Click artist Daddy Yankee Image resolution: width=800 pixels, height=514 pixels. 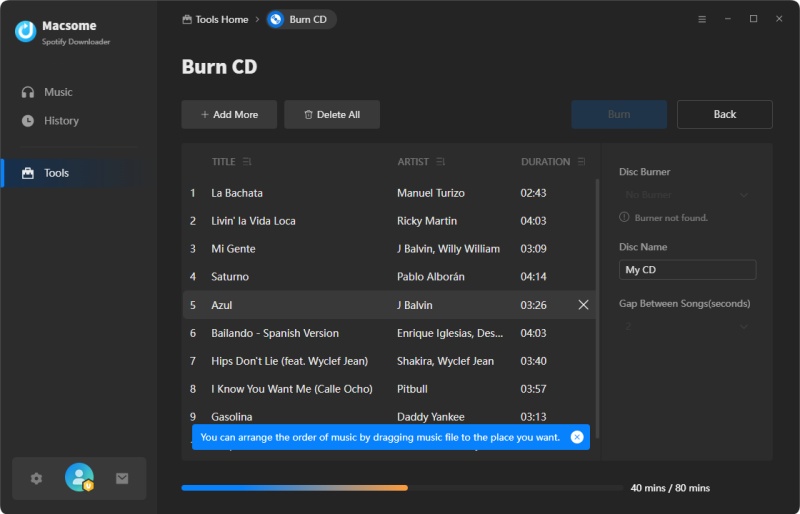click(431, 417)
